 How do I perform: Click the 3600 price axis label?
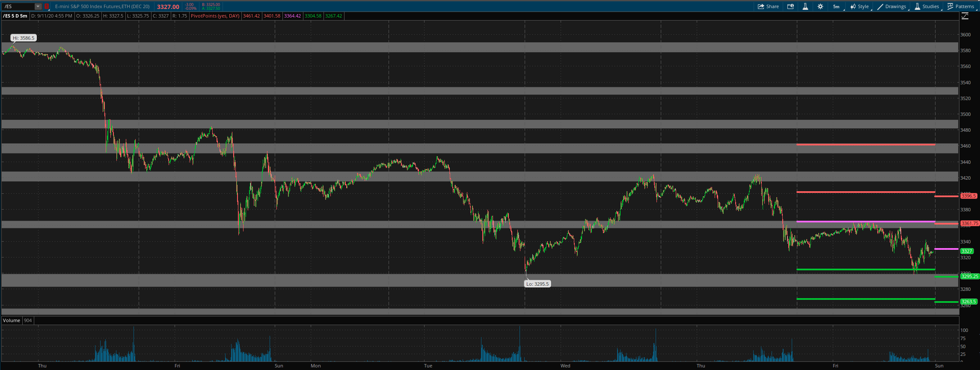(965, 35)
